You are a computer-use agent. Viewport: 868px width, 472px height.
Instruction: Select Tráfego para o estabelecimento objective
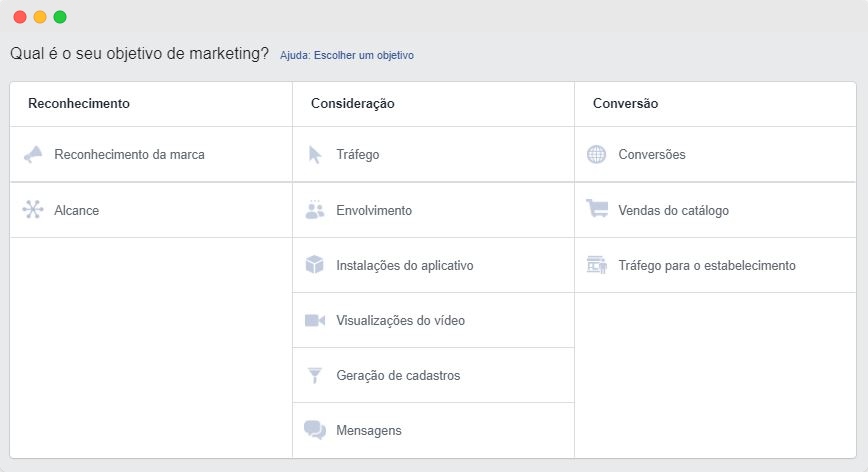(x=706, y=266)
